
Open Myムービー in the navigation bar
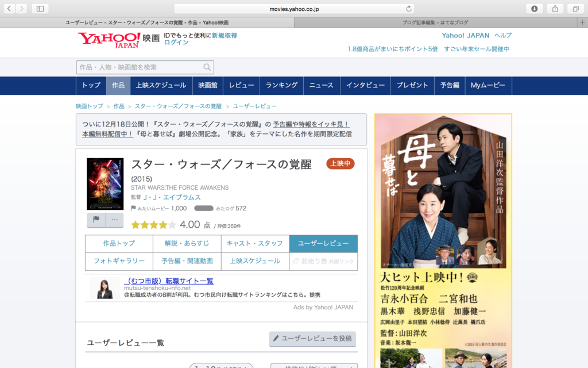[488, 85]
